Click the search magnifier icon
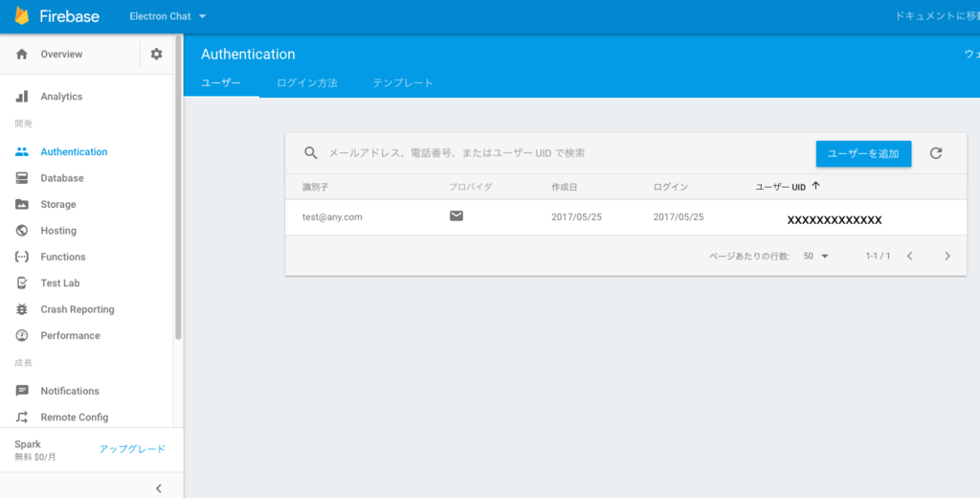 click(x=311, y=152)
